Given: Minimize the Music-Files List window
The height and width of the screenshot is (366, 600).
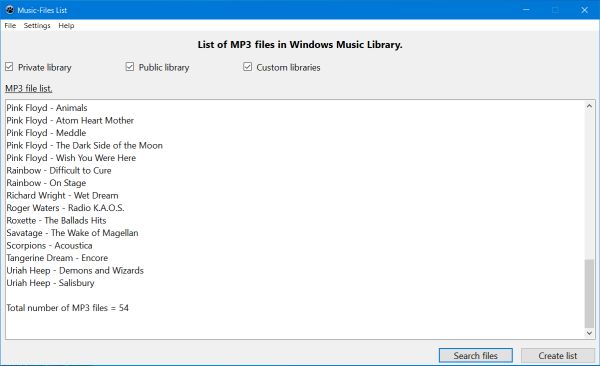Looking at the screenshot, I should coord(527,10).
